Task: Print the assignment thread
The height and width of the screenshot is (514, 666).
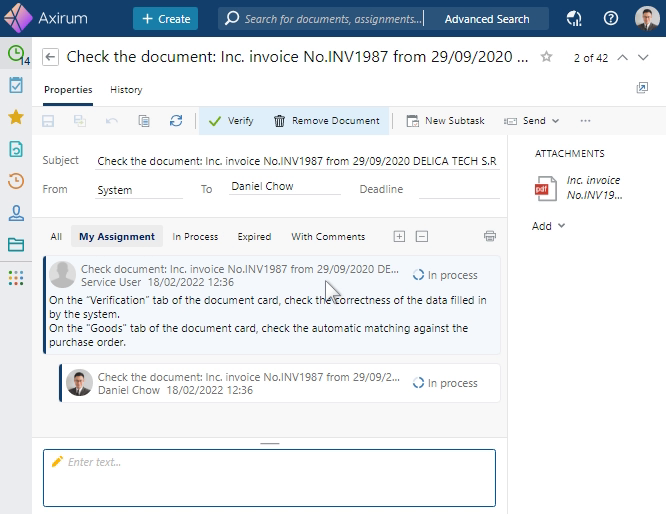Action: tap(490, 236)
